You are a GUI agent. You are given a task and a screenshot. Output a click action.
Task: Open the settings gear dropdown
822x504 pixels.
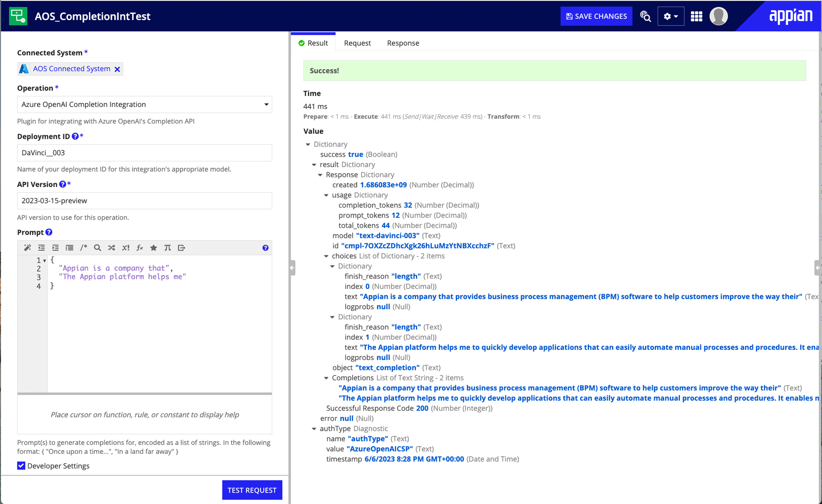click(670, 16)
